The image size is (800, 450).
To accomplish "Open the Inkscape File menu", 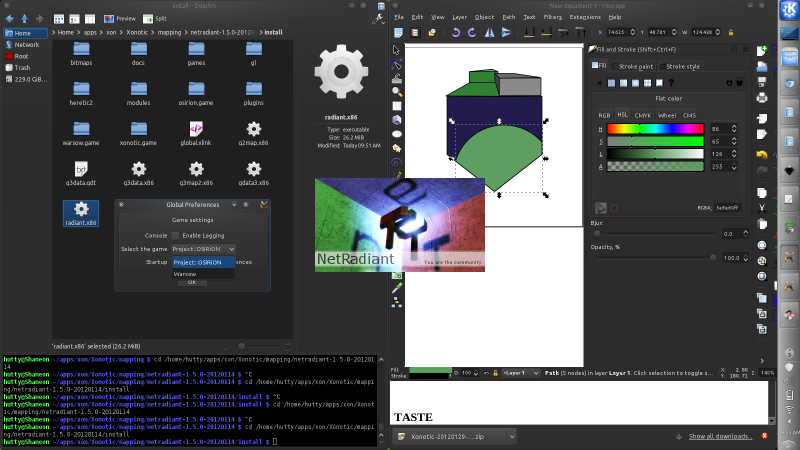I will (x=398, y=17).
